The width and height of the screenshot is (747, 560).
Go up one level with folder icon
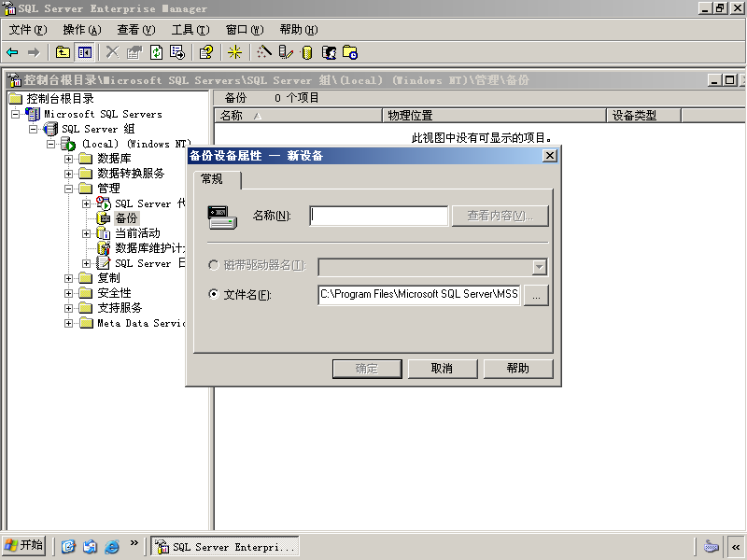point(63,52)
